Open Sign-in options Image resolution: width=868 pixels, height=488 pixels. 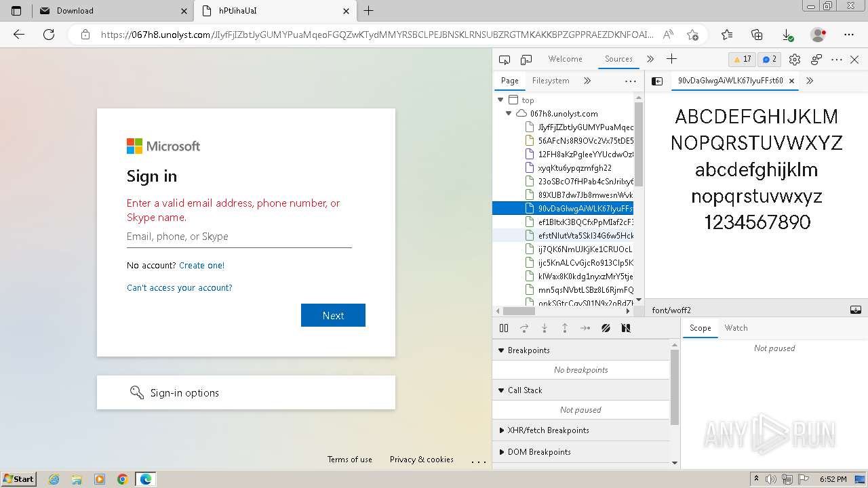point(246,392)
